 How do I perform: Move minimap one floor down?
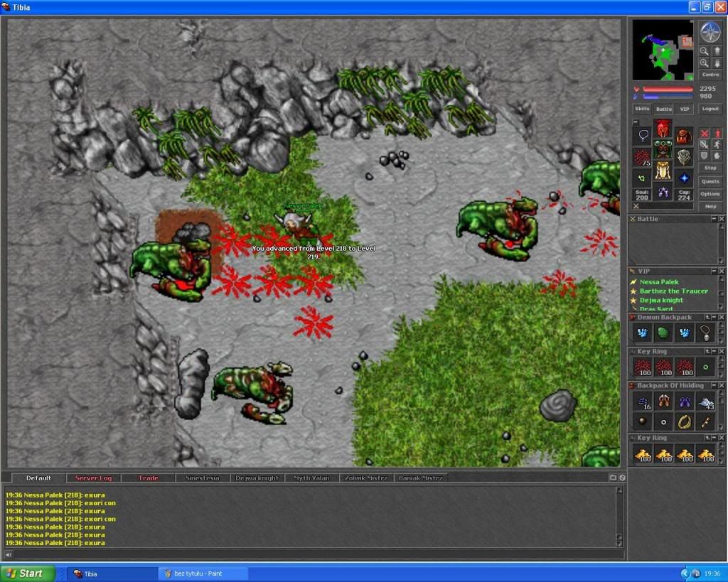(717, 63)
